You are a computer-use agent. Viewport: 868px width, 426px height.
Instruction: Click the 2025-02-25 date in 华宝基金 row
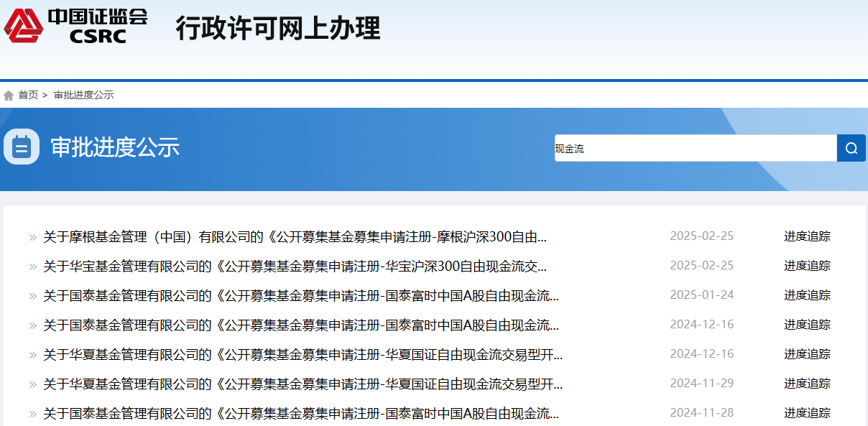(x=702, y=266)
